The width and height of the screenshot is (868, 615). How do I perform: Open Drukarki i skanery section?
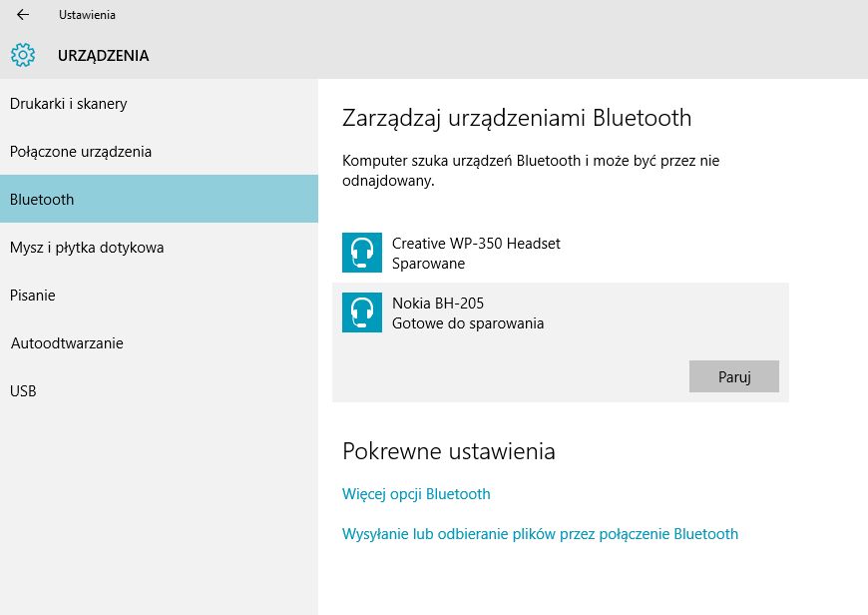pyautogui.click(x=159, y=104)
